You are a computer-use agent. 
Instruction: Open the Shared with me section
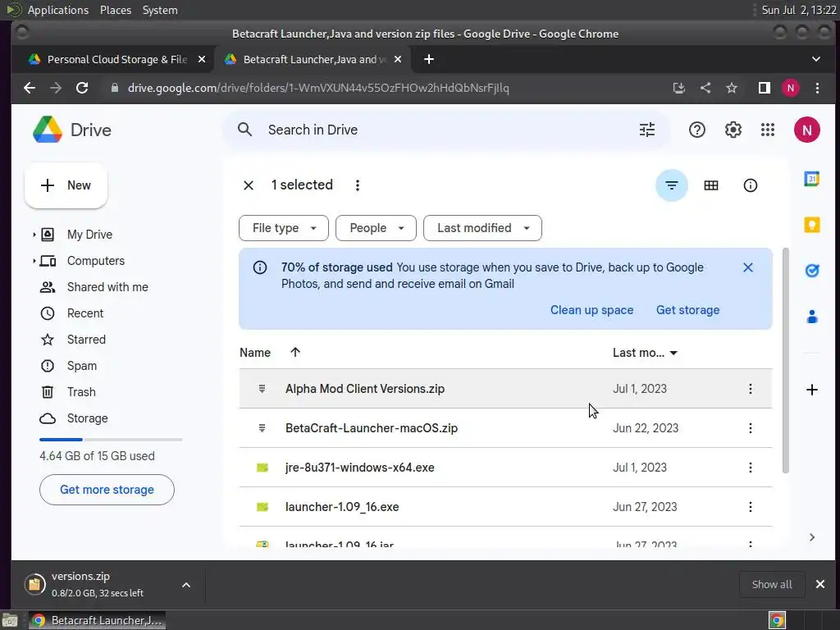[x=107, y=287]
